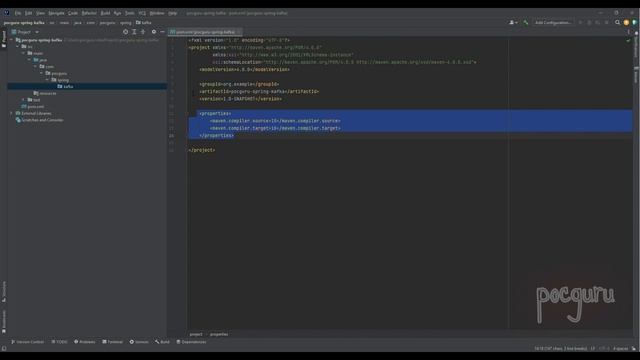The height and width of the screenshot is (360, 640).
Task: Click Add Configuration button
Action: [x=553, y=23]
